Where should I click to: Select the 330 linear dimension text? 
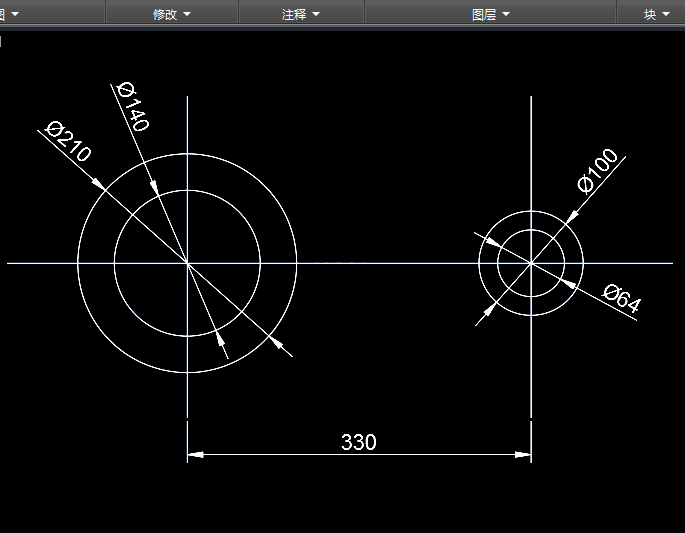[358, 442]
